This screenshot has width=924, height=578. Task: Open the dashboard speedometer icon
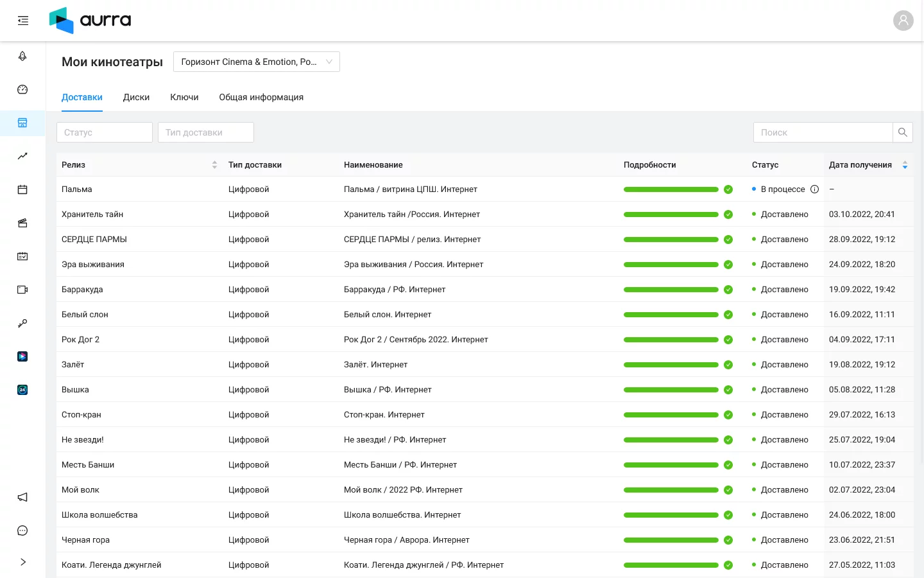coord(22,90)
